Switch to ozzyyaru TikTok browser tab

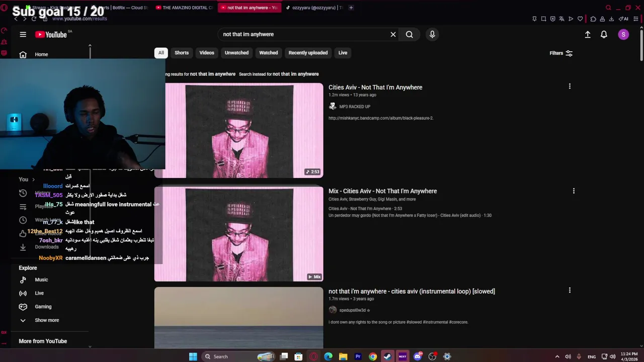[314, 8]
